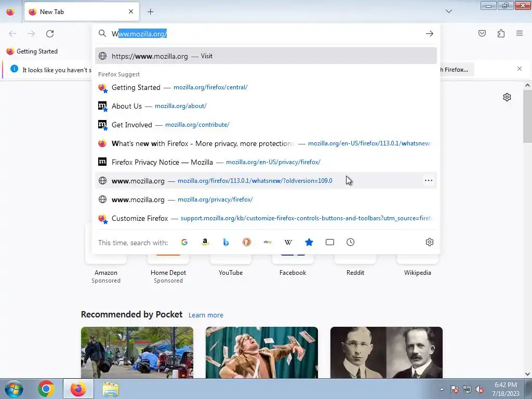Open the three-dot menu on highlighted suggestion
532x399 pixels.
[x=429, y=180]
